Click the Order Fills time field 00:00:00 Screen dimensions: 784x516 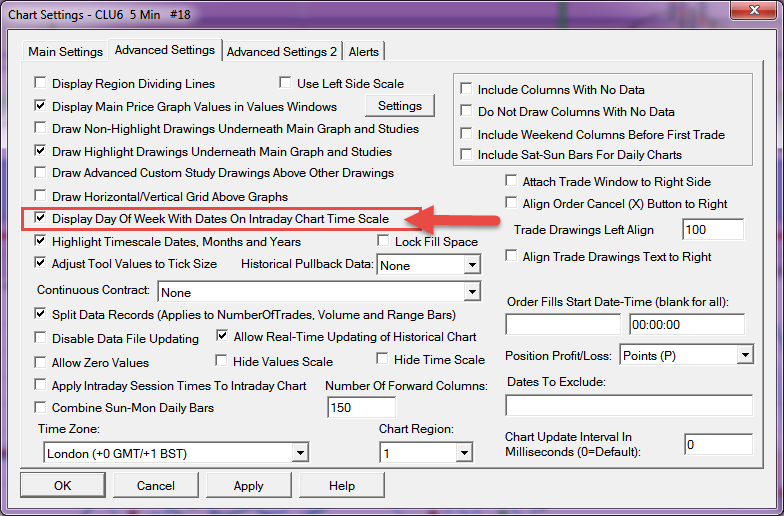pyautogui.click(x=687, y=324)
